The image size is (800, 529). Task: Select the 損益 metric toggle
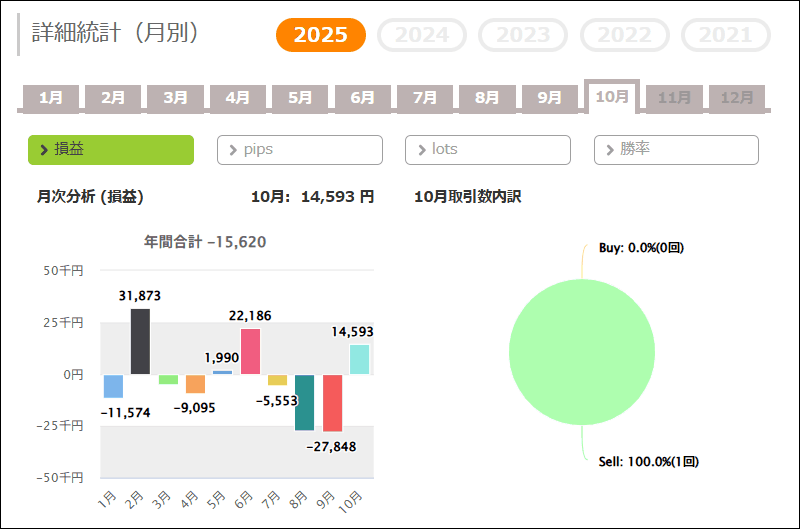111,150
